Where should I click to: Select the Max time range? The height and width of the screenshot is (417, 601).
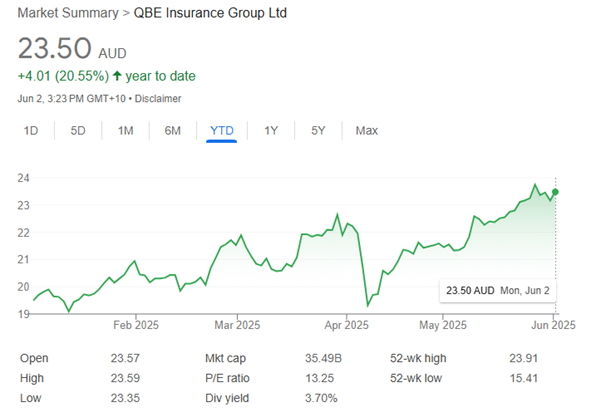(x=367, y=131)
